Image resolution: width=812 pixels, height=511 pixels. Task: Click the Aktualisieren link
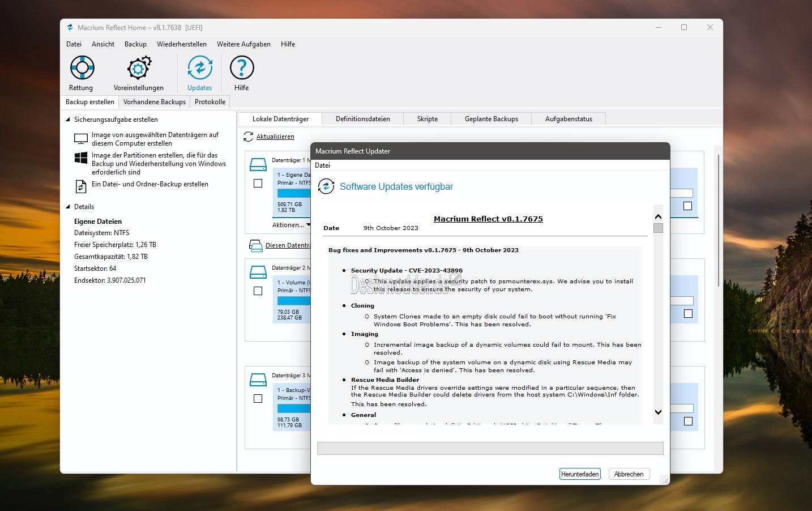coord(275,137)
